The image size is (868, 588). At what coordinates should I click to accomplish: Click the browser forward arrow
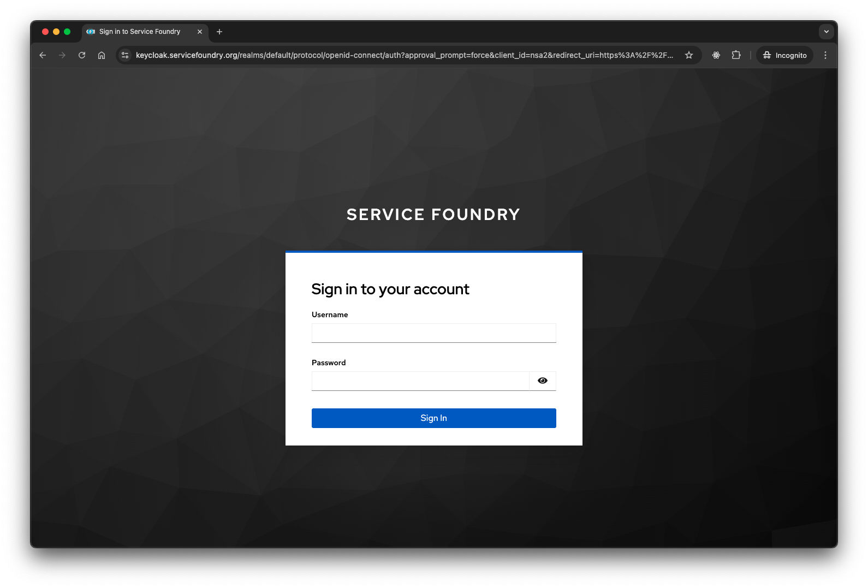(62, 55)
